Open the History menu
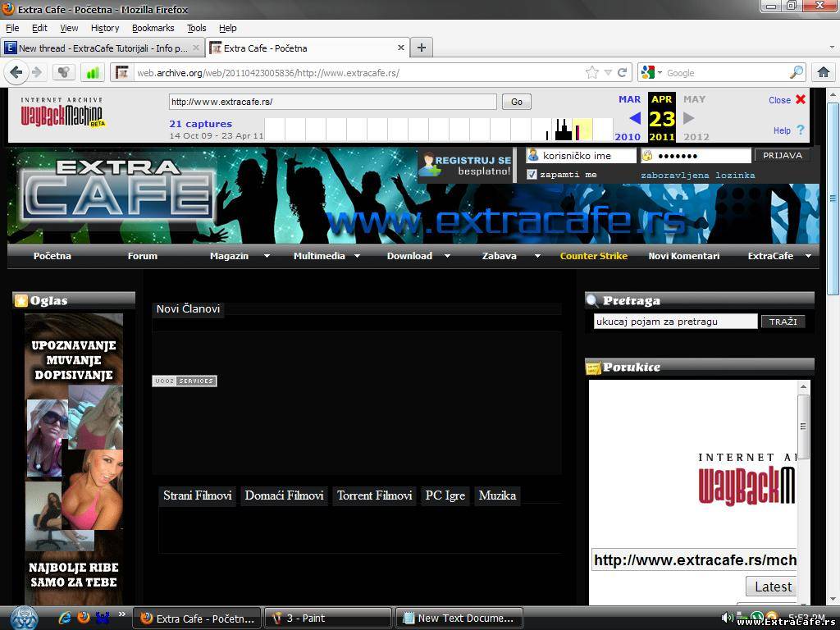The width and height of the screenshot is (840, 630). click(x=105, y=28)
